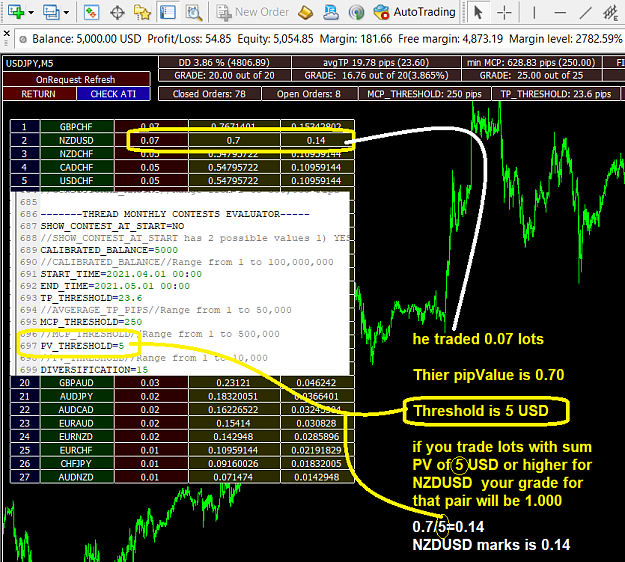625x562 pixels.
Task: Select the EURAUD pair cell
Action: 77,423
